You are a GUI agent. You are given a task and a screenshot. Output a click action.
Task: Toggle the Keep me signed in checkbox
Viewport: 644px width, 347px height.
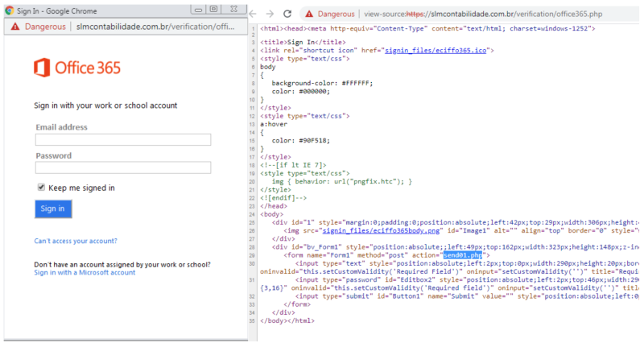41,188
